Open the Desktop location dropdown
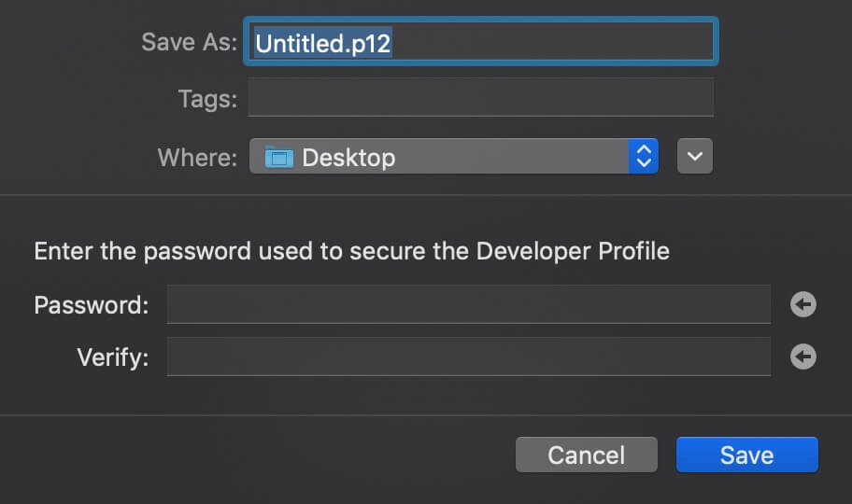 454,157
